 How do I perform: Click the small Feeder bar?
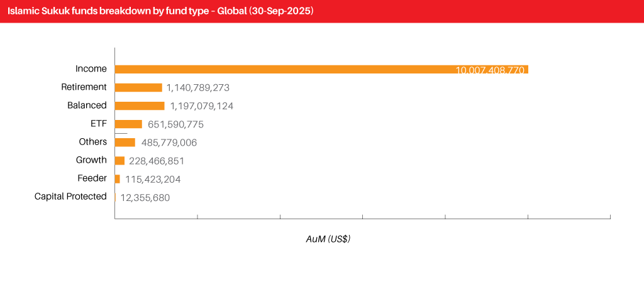pos(118,179)
